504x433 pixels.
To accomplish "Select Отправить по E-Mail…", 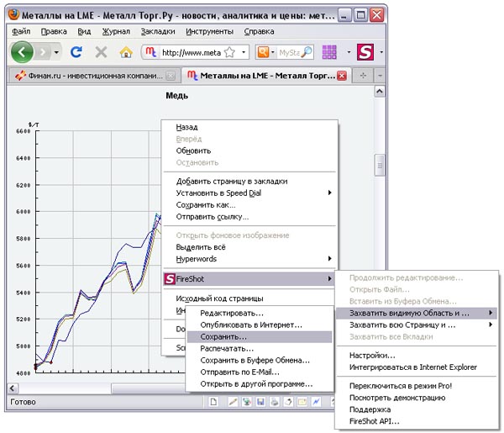I will [x=260, y=372].
